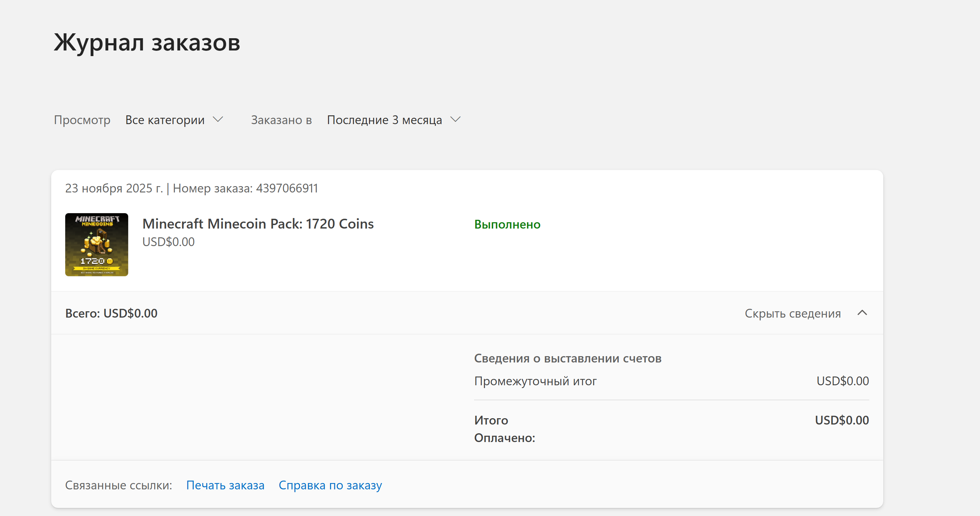The height and width of the screenshot is (516, 980).
Task: Click the 'Всего: USD$0.00' total text
Action: 111,313
